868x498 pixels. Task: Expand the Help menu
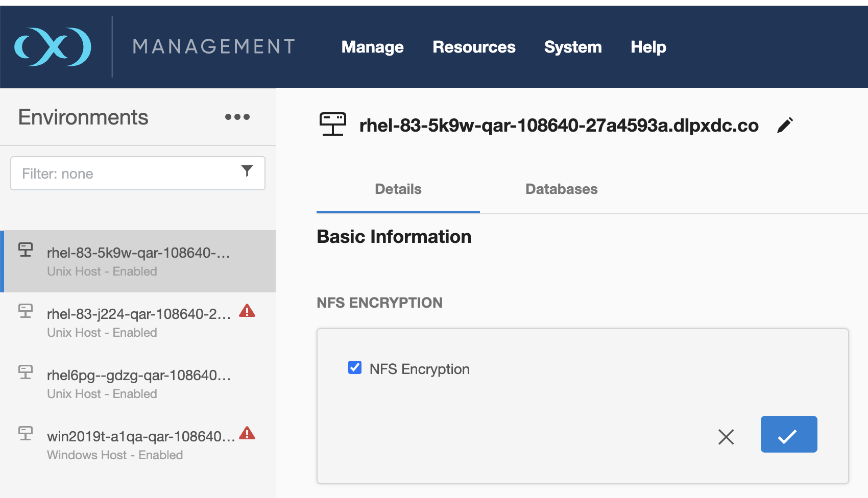648,47
